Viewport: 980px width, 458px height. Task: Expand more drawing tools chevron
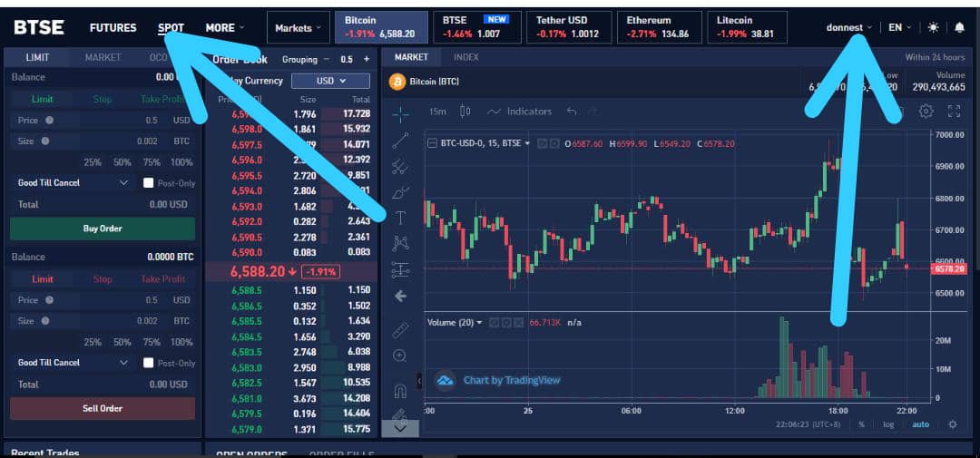click(400, 429)
